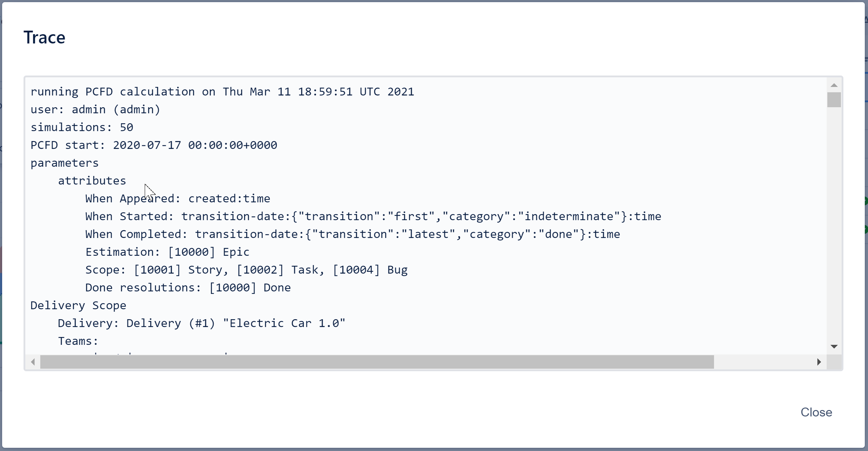Click the line reading simulations: 50
The height and width of the screenshot is (451, 868).
[82, 127]
